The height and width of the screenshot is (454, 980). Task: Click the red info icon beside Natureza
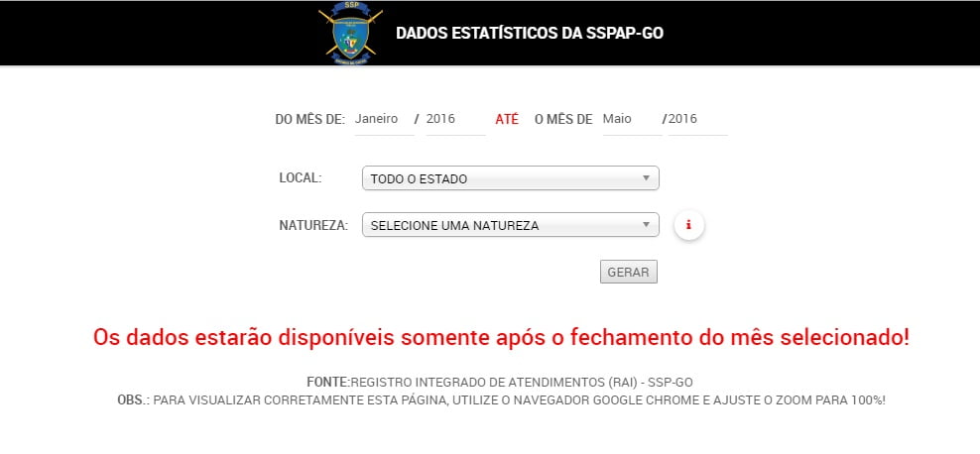click(688, 225)
